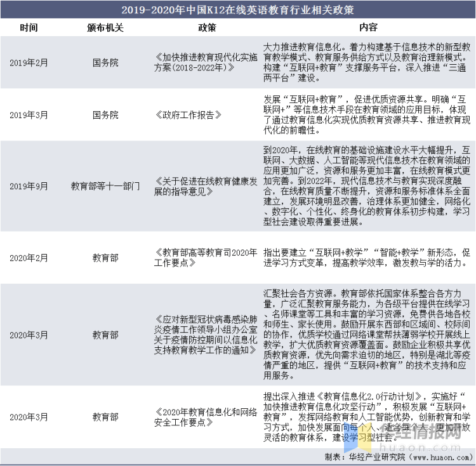Click policy '《教育部高等教育司2020年工作要点》'
The width and height of the screenshot is (476, 466).
[206, 257]
